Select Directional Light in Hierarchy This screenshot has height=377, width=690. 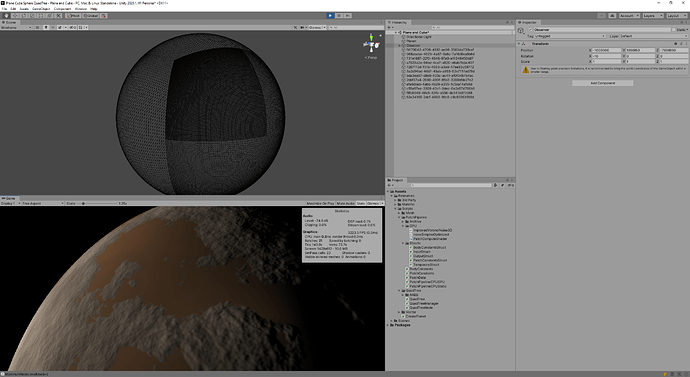418,37
